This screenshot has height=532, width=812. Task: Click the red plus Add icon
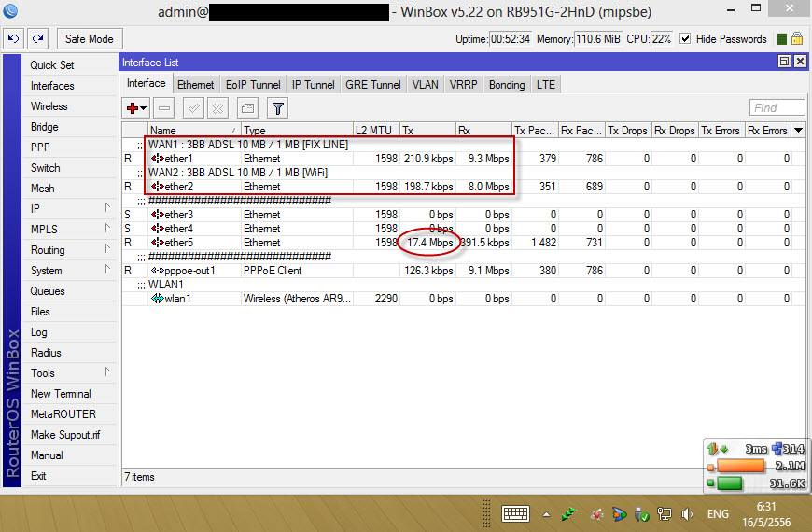(133, 108)
